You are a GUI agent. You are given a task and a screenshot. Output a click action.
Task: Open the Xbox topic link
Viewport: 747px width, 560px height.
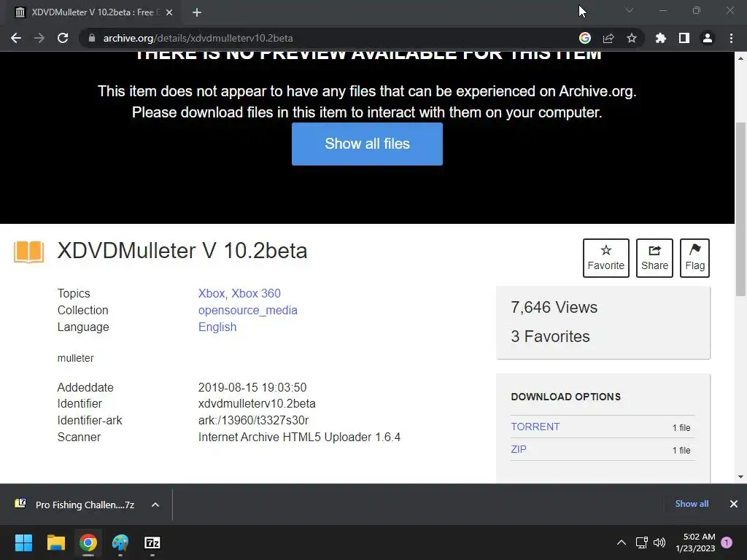click(211, 293)
